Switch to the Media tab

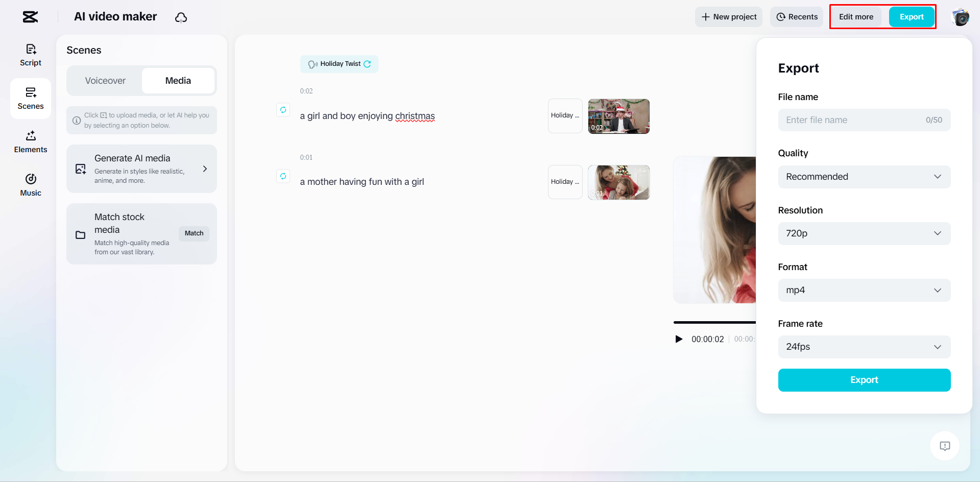[x=178, y=81]
